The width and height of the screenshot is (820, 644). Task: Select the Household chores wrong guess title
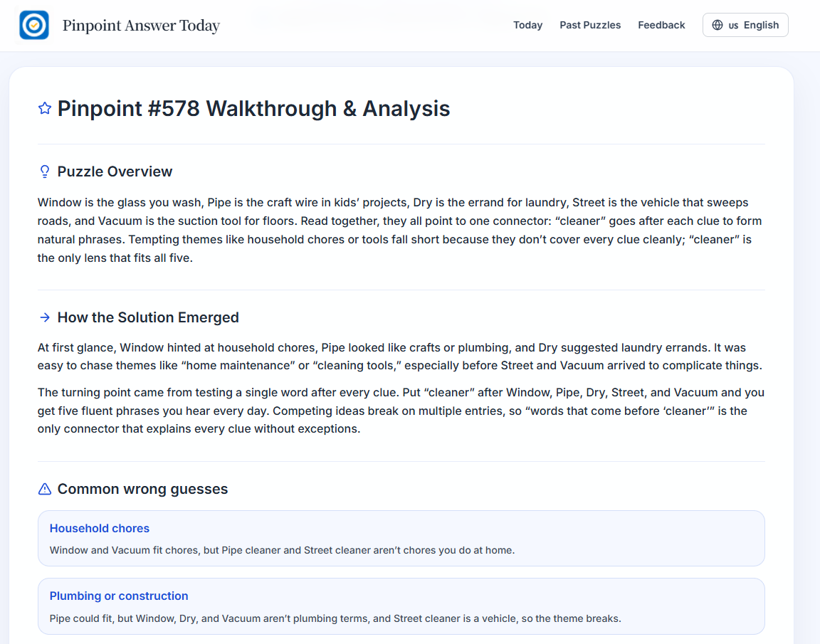100,528
